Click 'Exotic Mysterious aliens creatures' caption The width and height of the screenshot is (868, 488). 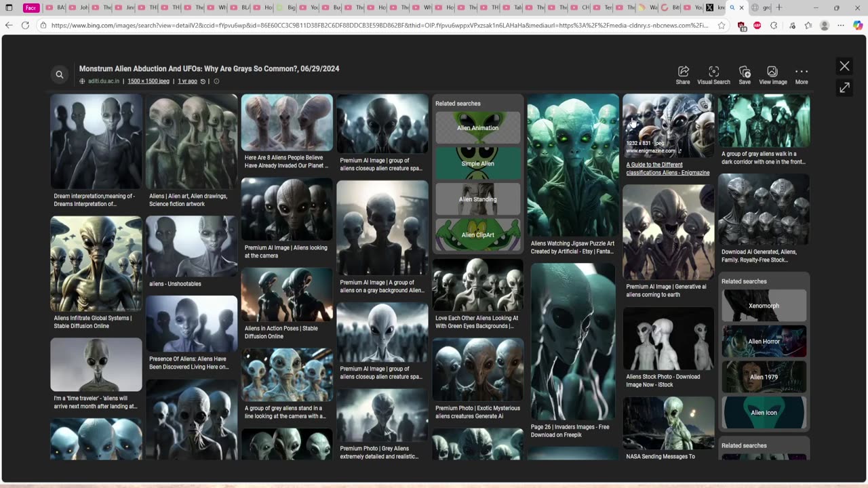point(478,412)
